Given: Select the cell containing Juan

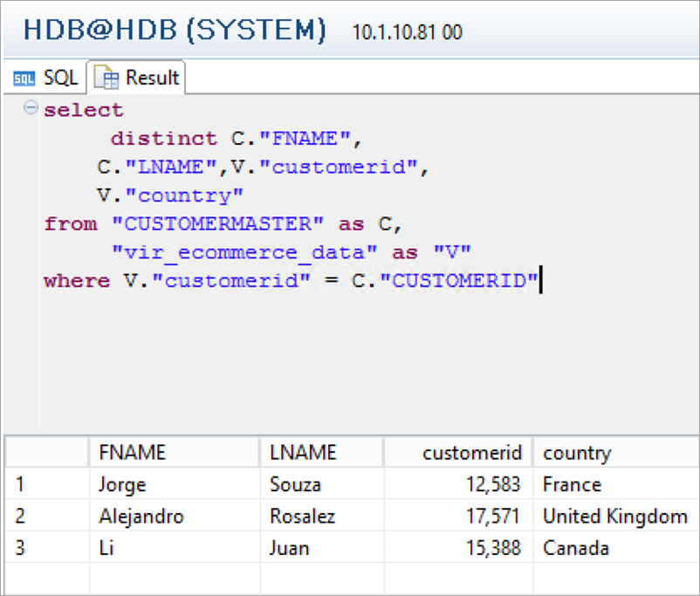Looking at the screenshot, I should (322, 548).
